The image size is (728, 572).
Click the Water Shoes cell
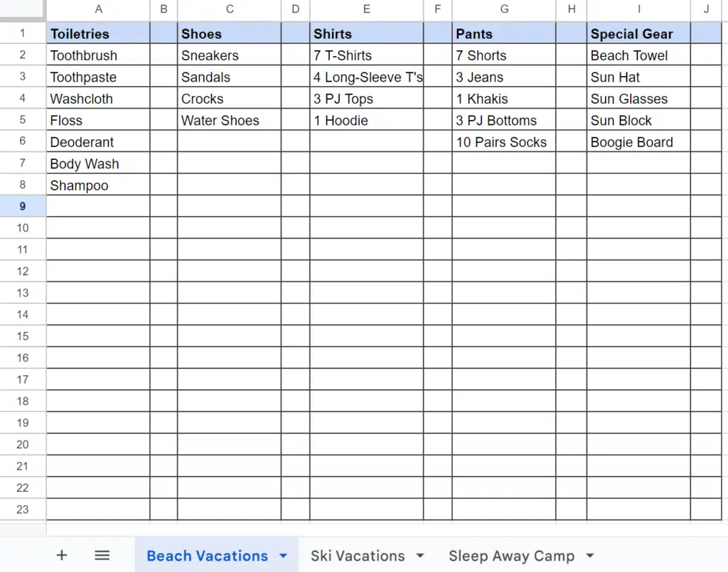(229, 120)
